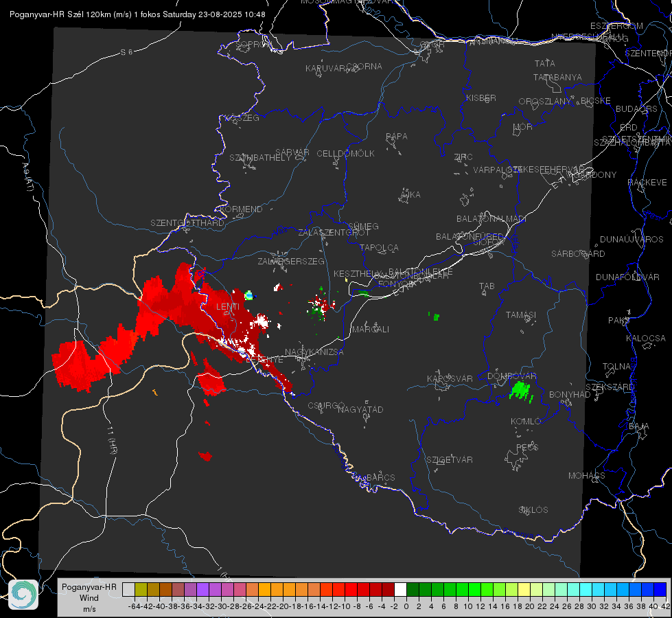The height and width of the screenshot is (618, 672).
Task: Click the SIKLOS city label
Action: point(533,510)
